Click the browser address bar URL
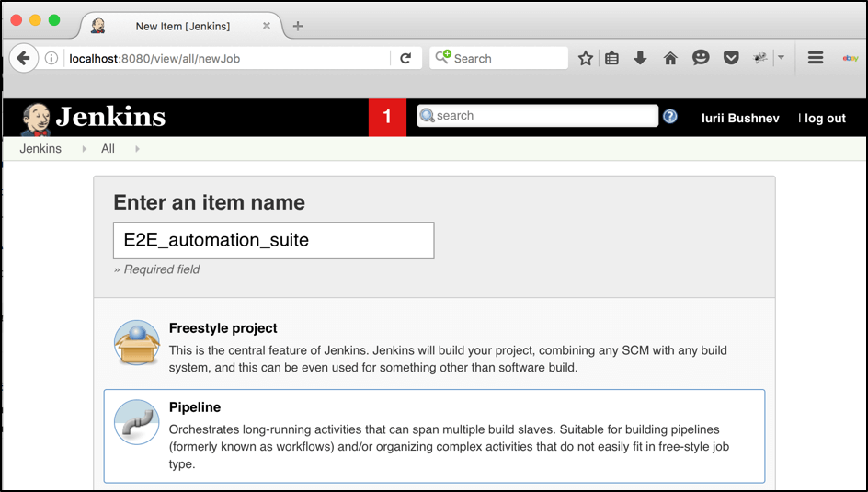 (227, 58)
